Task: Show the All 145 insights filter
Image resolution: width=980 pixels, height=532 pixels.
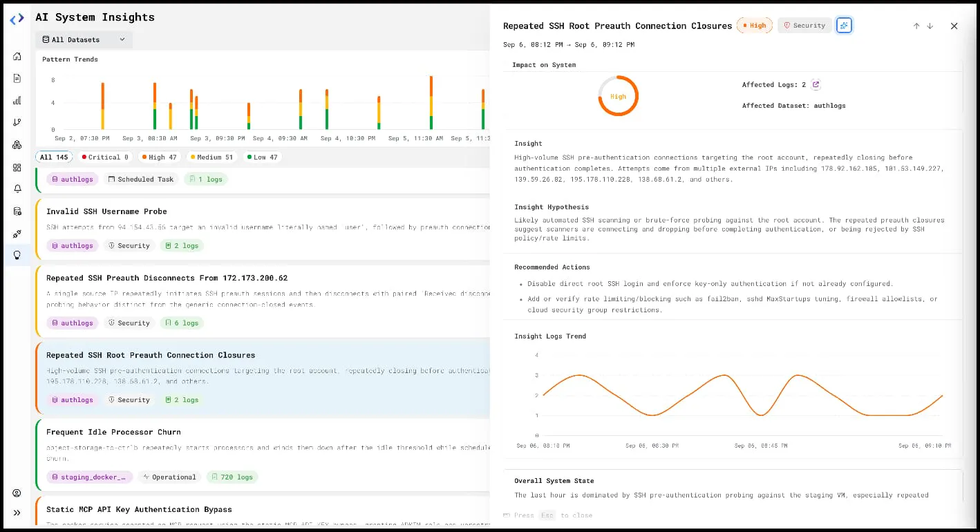Action: (54, 158)
